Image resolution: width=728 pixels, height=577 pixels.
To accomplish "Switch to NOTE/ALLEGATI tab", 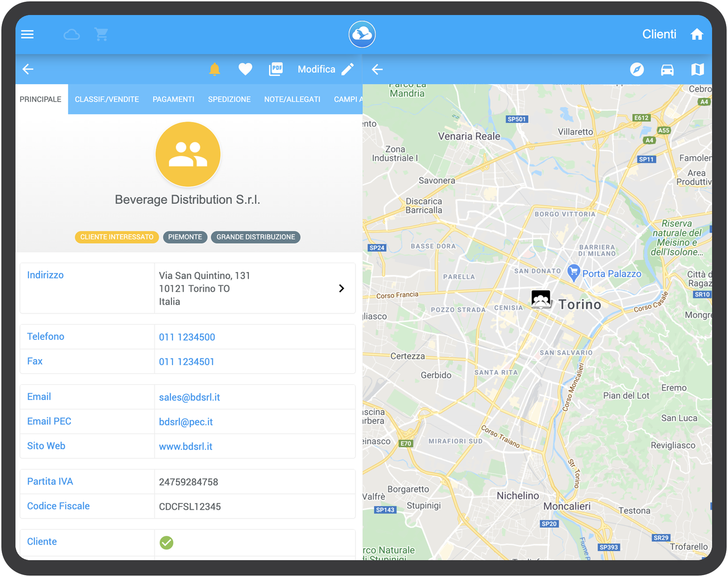I will pyautogui.click(x=292, y=99).
